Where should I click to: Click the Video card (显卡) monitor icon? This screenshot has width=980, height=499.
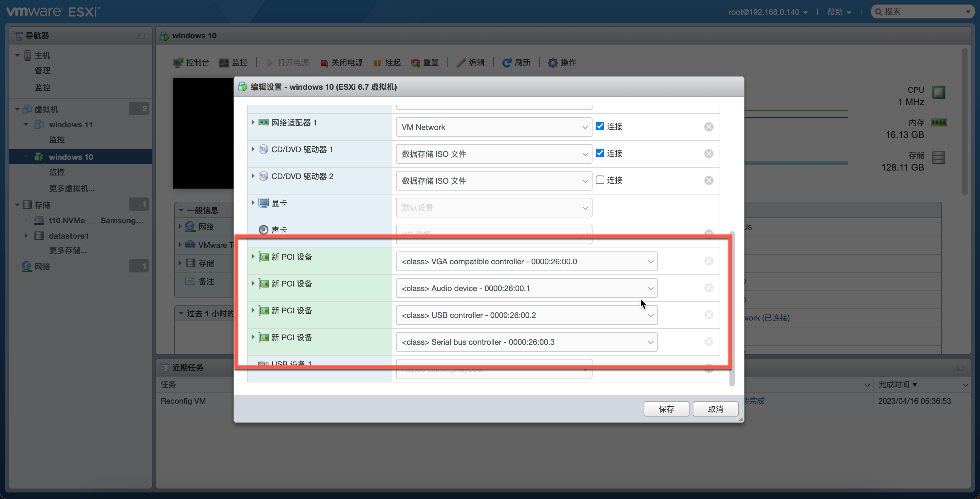coord(264,203)
